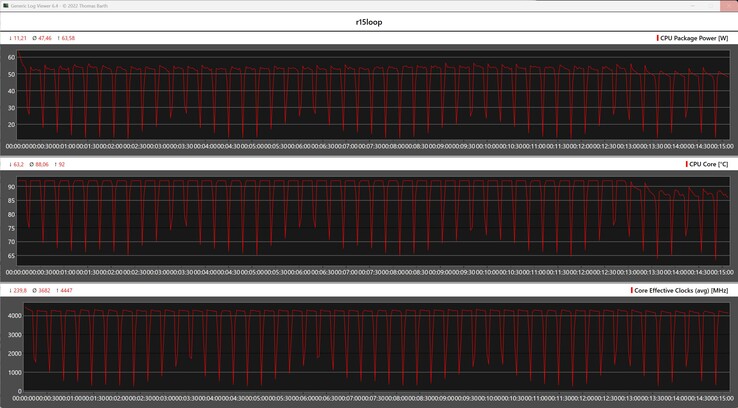This screenshot has width=738, height=408.
Task: Click the minimum value 239,8 of effective clocks
Action: pos(18,290)
